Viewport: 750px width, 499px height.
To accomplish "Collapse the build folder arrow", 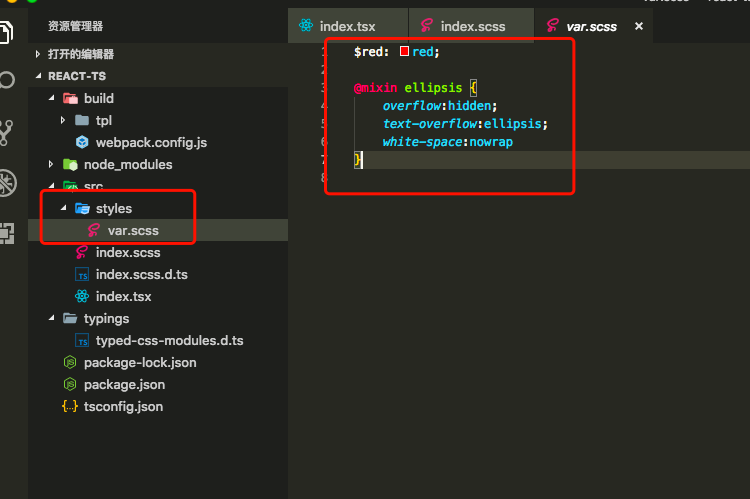I will coord(52,98).
